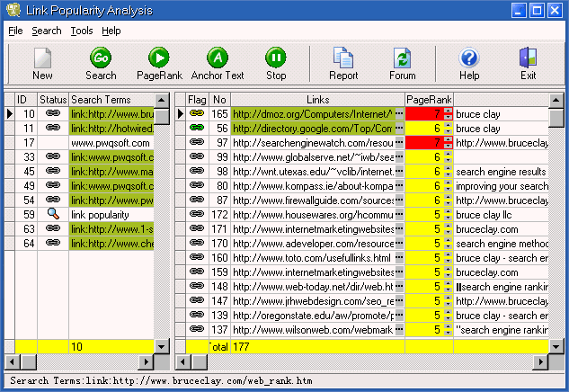Click the No column header
Screen dimensions: 569x392
click(x=219, y=100)
